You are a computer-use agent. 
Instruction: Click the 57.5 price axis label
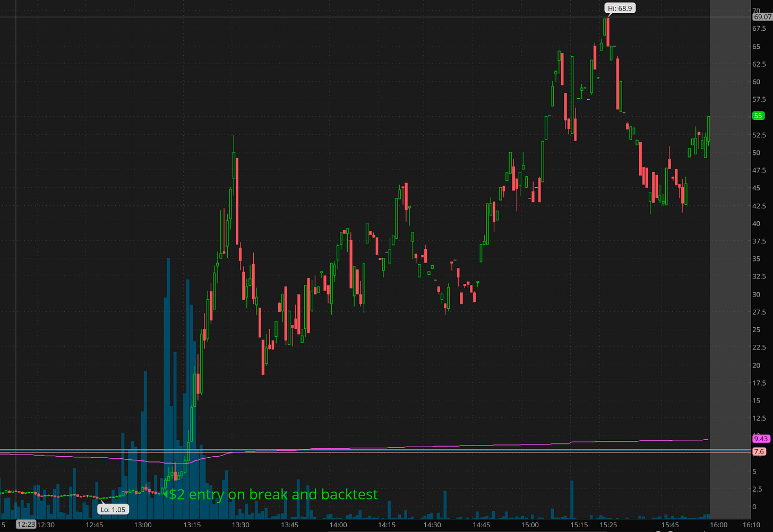pyautogui.click(x=759, y=100)
